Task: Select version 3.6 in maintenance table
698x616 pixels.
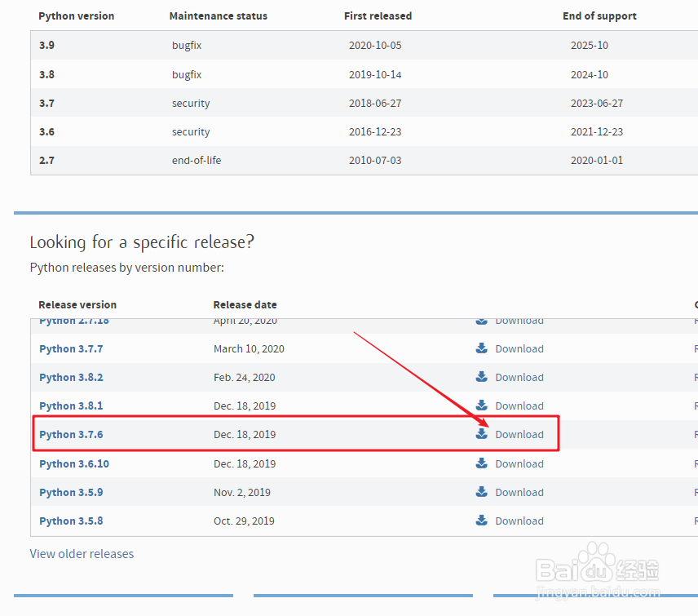Action: (46, 131)
